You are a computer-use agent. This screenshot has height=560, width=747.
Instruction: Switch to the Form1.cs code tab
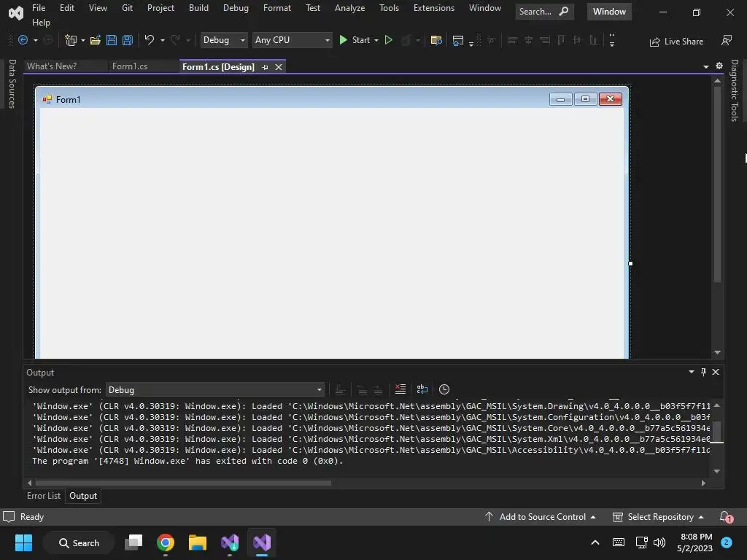[130, 66]
